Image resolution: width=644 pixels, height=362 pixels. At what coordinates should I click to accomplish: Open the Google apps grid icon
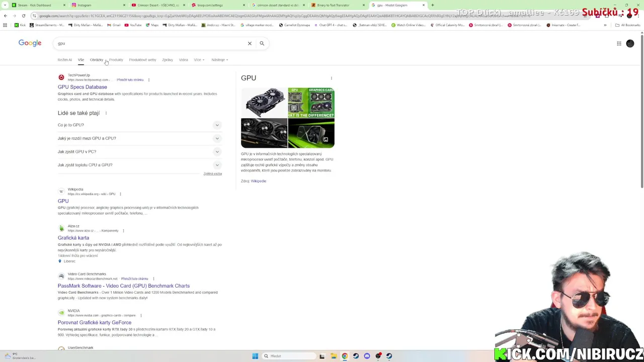click(619, 43)
